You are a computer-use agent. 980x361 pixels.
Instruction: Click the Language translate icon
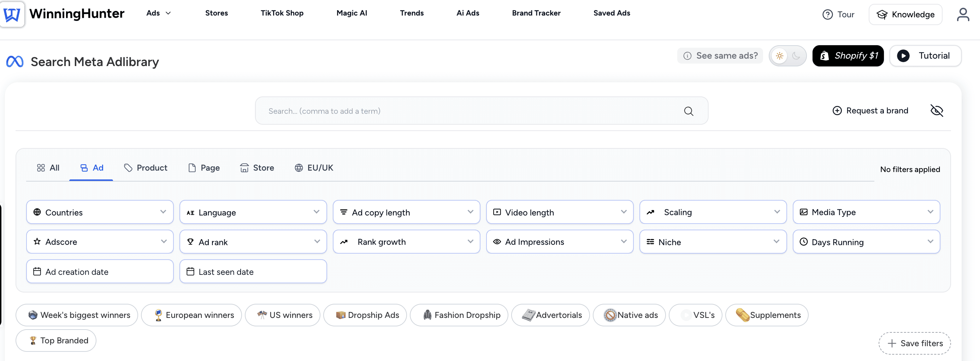190,213
